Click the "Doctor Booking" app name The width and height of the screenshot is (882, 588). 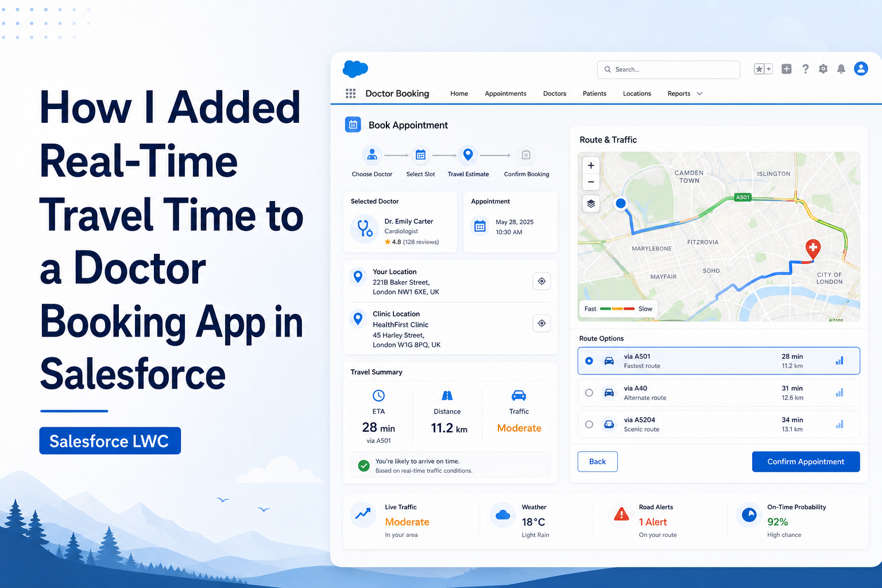(397, 94)
